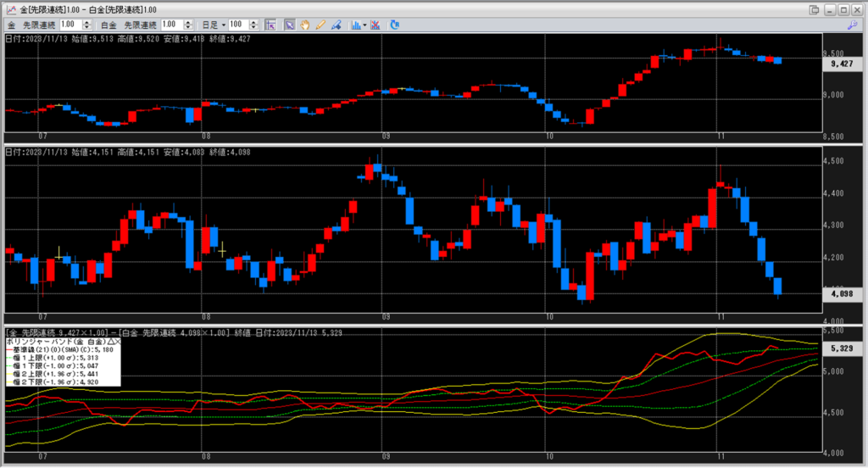
Task: Select the arrow pointer cursor tool
Action: pos(289,25)
